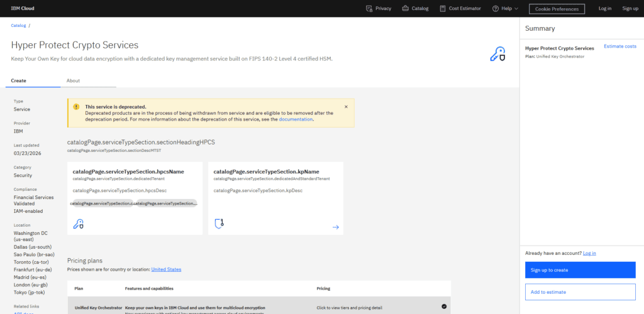This screenshot has height=314, width=644.
Task: Click the Catalog breadcrumb link
Action: (x=18, y=25)
